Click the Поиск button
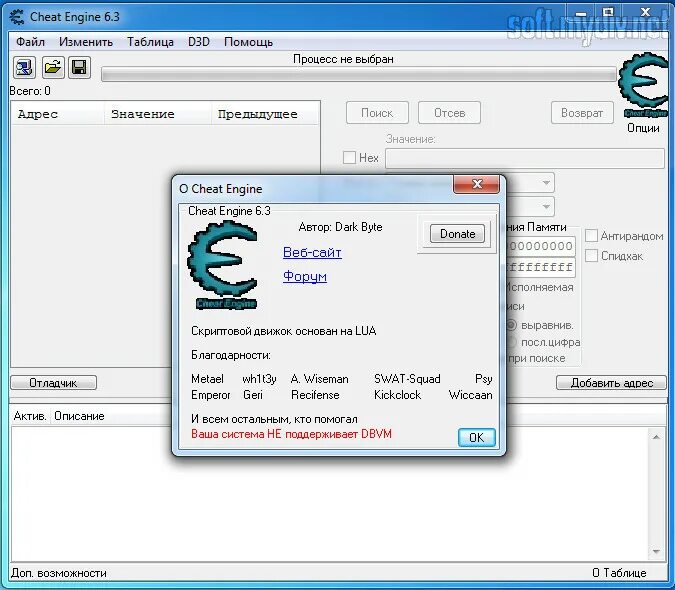Image resolution: width=675 pixels, height=590 pixels. click(x=377, y=113)
